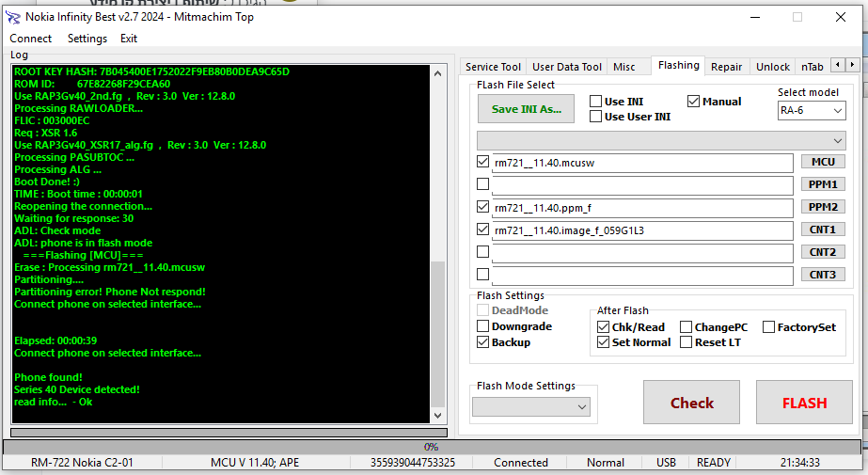Open the Settings menu

point(87,39)
